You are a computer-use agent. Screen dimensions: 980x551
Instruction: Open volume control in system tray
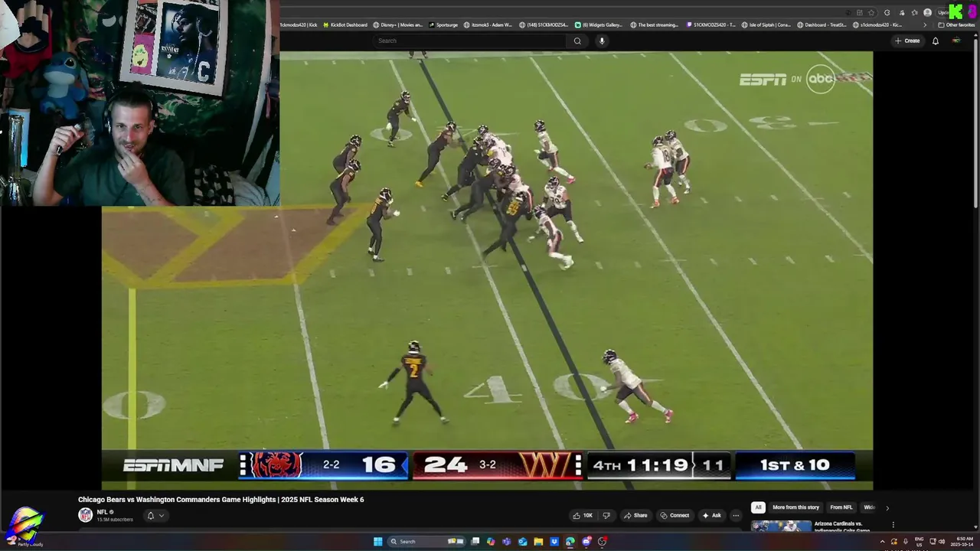click(941, 542)
